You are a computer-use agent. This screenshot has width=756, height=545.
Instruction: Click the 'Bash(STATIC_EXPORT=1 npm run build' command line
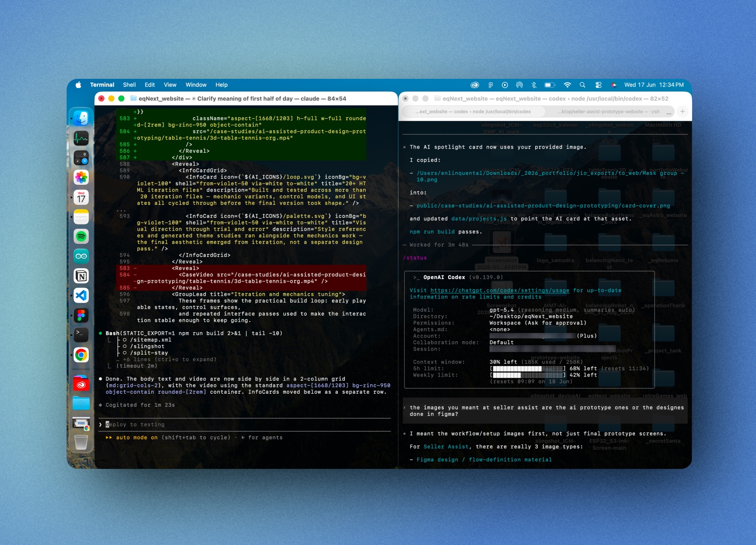tap(194, 333)
